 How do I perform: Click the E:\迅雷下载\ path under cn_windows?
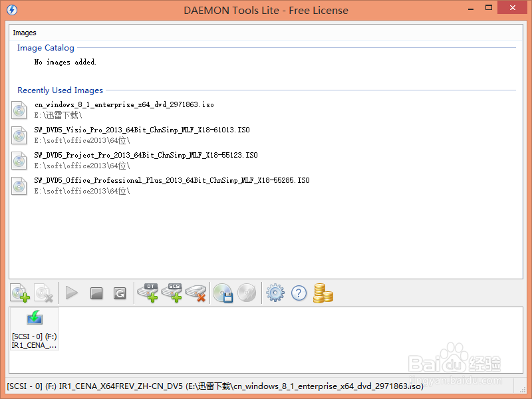[58, 115]
